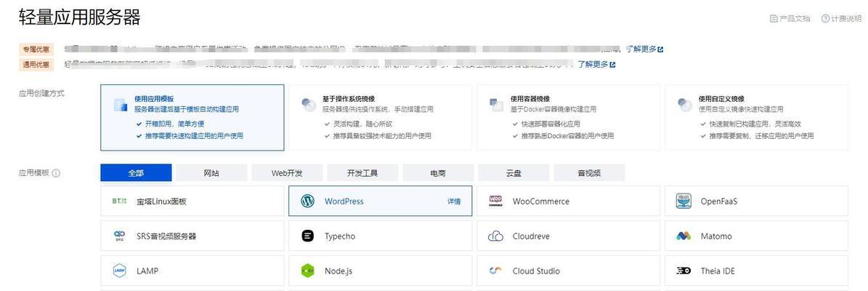Switch to the 开发工具 template tab

[362, 173]
